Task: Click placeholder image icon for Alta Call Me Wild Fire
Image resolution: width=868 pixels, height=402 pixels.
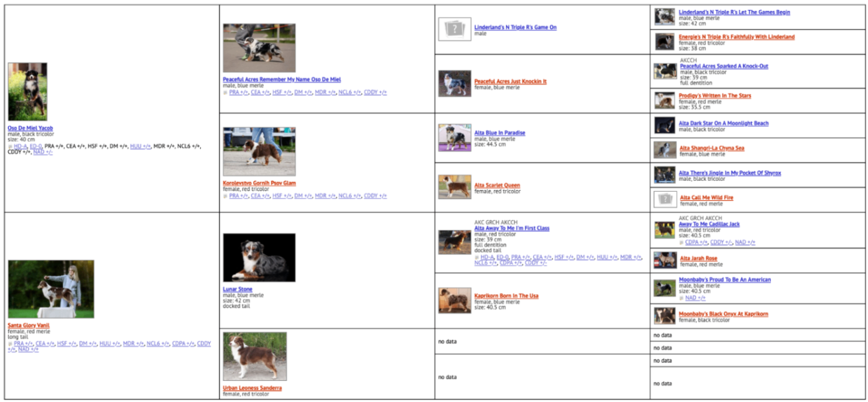Action: coord(665,199)
